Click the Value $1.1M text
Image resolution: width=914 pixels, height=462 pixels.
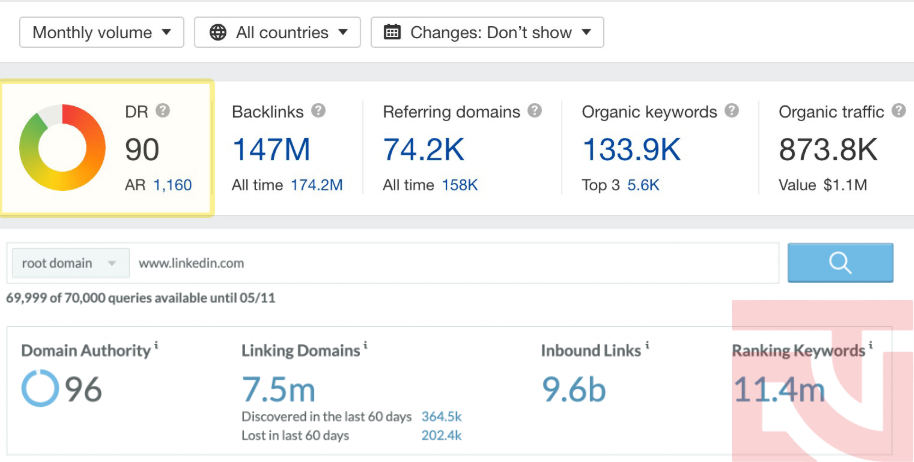coord(822,185)
